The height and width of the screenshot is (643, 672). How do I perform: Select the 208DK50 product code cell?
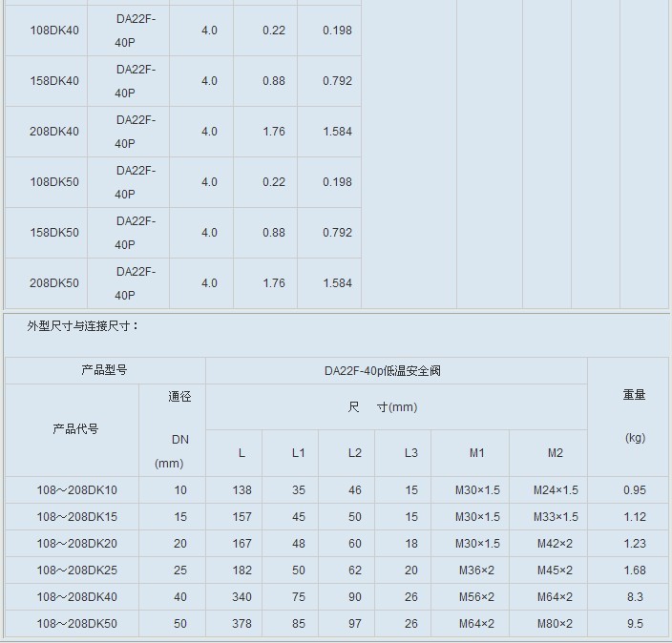[54, 283]
